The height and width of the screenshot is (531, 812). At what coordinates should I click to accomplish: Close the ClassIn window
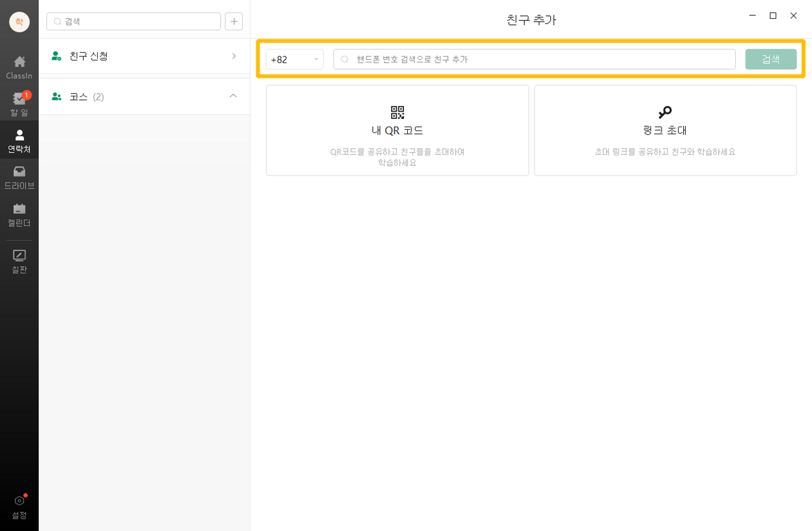(793, 15)
